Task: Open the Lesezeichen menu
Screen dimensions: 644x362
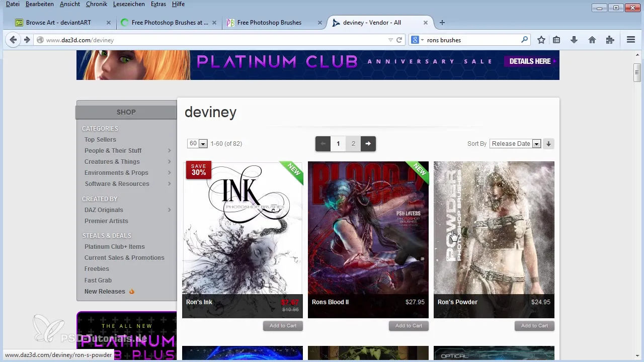Action: pos(130,4)
